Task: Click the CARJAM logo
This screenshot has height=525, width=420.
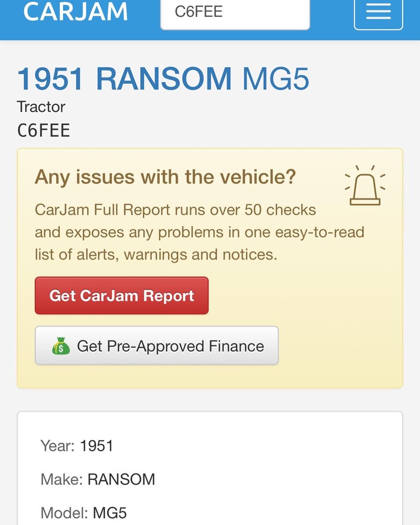Action: click(76, 12)
